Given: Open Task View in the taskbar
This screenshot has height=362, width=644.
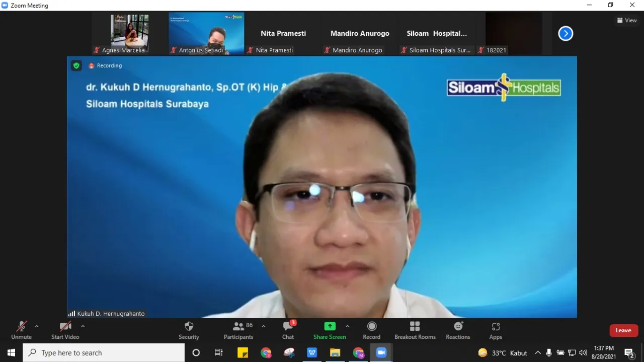Looking at the screenshot, I should [x=219, y=353].
